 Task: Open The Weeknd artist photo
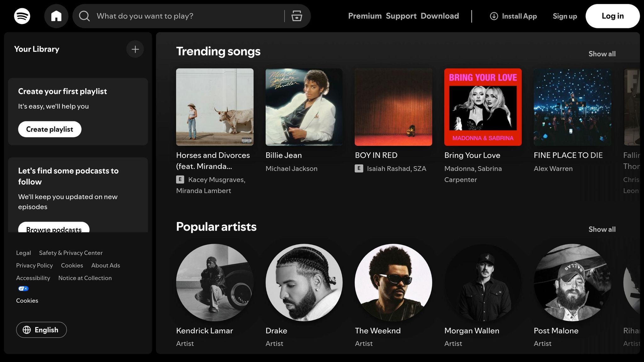point(393,282)
